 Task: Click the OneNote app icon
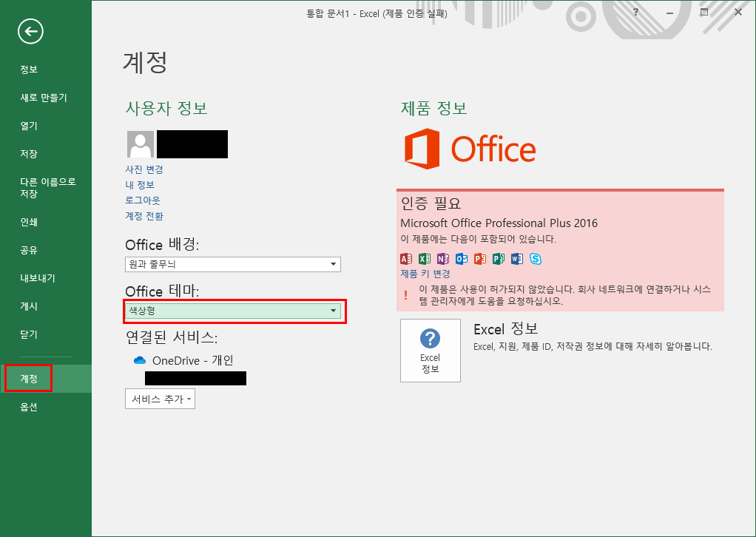click(442, 259)
